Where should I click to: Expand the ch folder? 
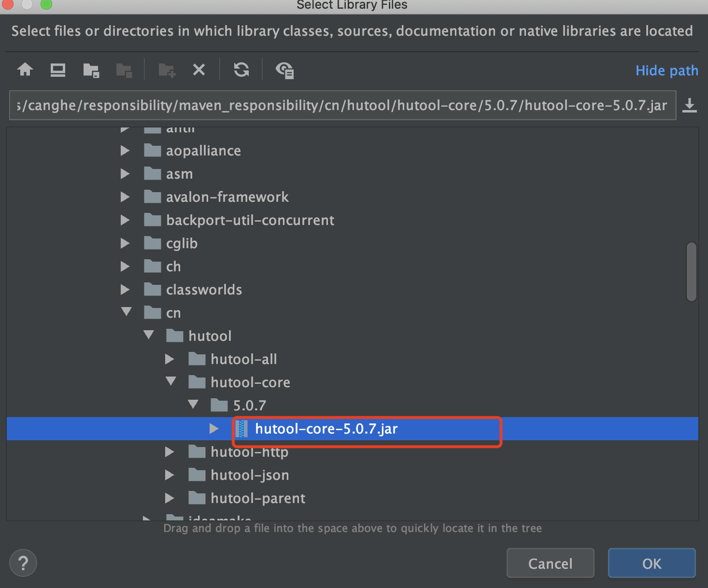125,266
